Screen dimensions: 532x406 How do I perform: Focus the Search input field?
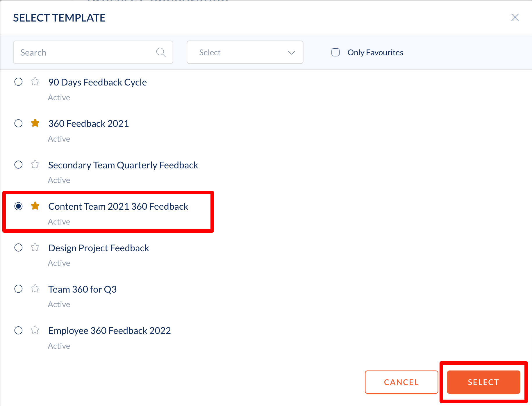click(93, 52)
